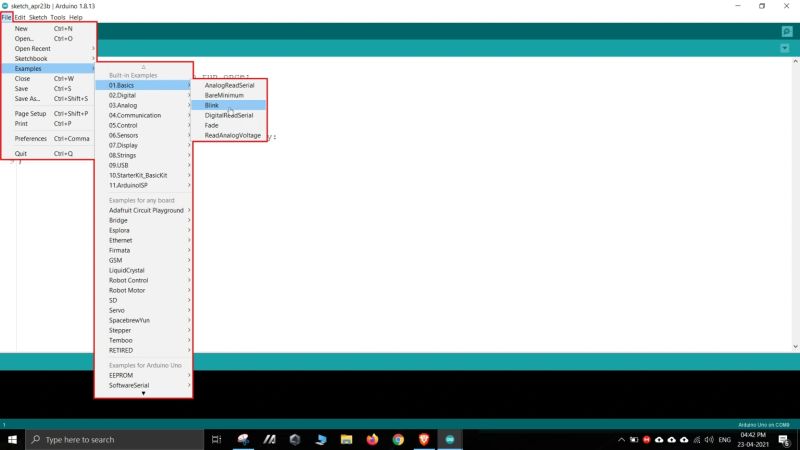Choose Save As... from the File menu
The height and width of the screenshot is (450, 800).
coord(48,98)
